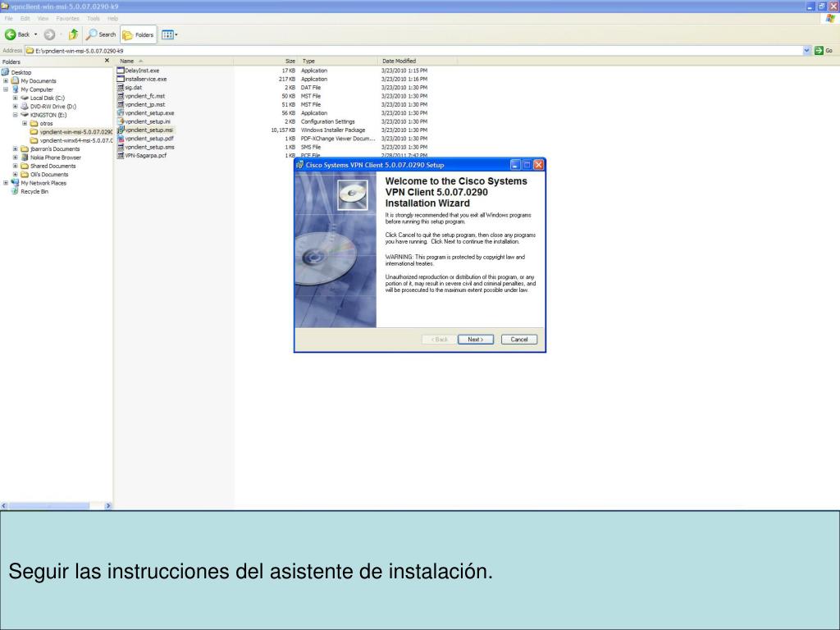The width and height of the screenshot is (840, 630).
Task: Select the vpnclient_jp.mst file icon
Action: [x=121, y=104]
